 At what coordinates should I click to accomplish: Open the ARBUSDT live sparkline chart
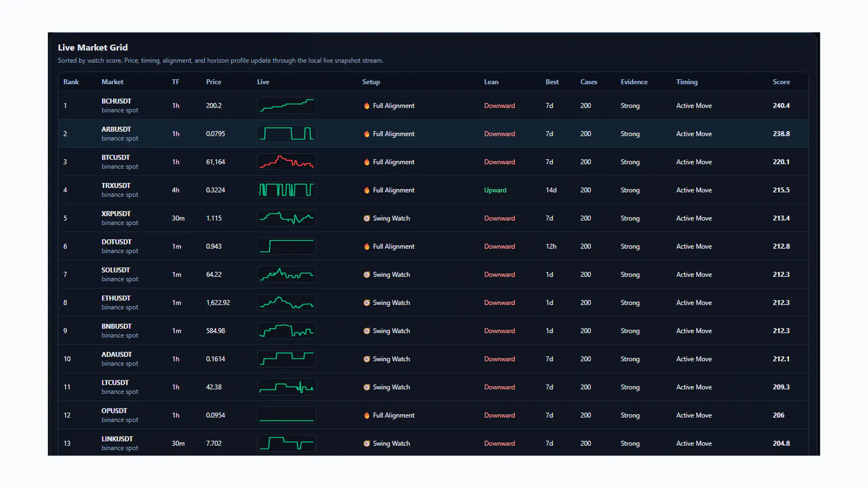[286, 134]
